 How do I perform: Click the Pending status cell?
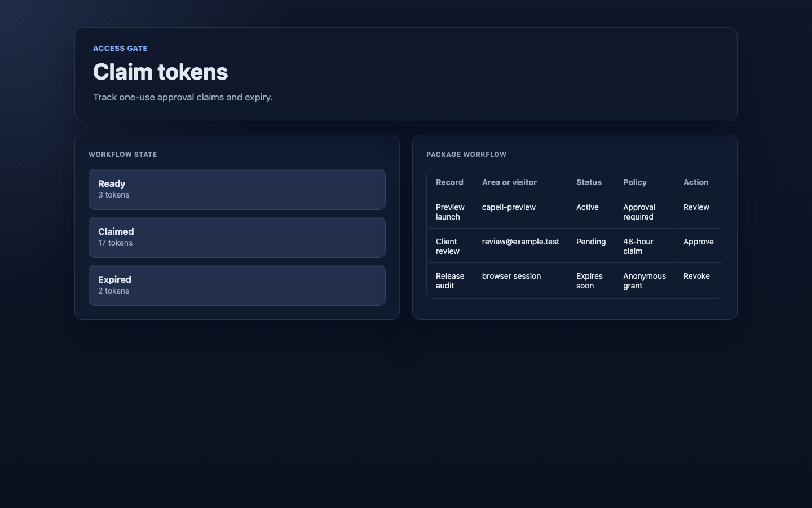(592, 246)
